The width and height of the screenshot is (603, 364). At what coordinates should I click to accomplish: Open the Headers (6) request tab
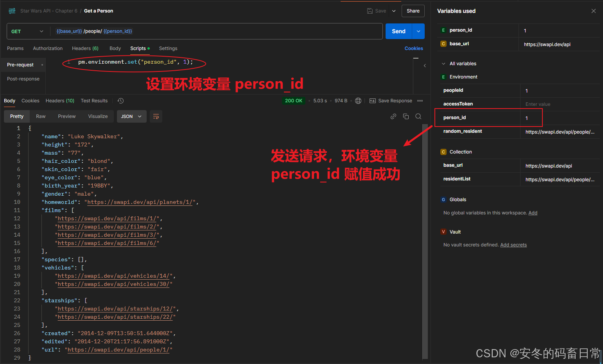(85, 48)
